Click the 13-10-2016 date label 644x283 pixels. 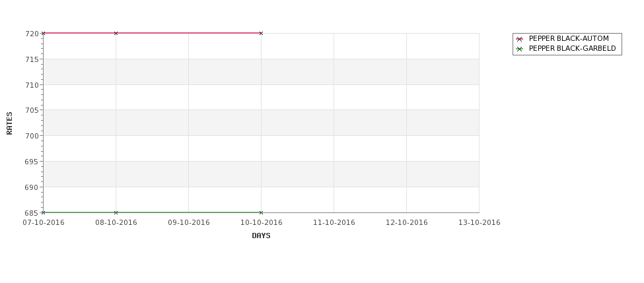pos(480,223)
